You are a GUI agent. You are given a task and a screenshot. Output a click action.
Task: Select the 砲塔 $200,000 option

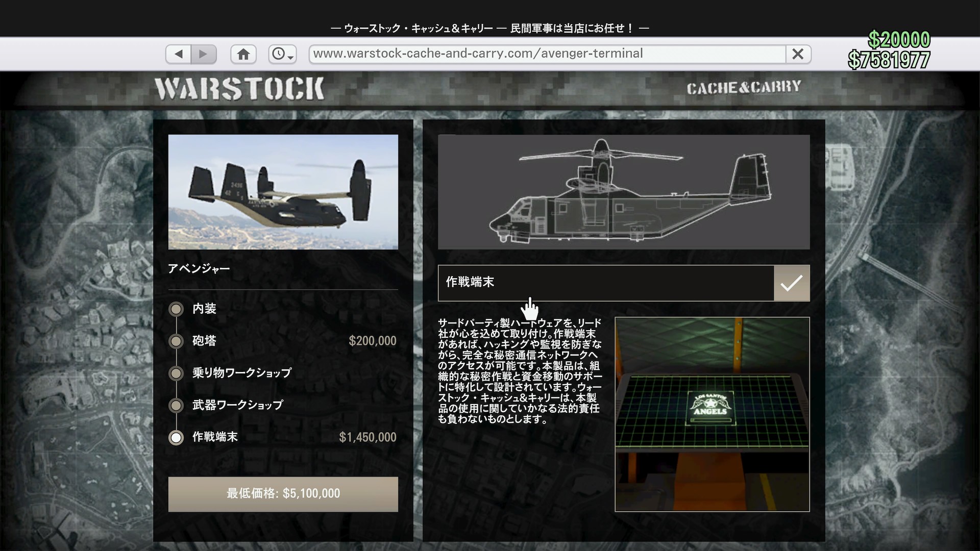pos(176,341)
